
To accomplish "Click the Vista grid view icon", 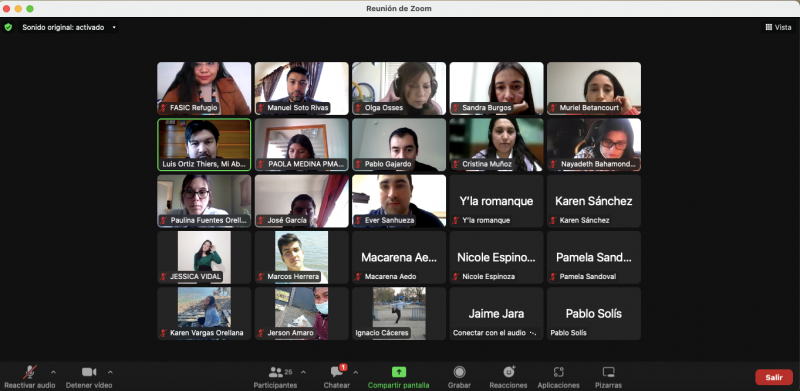I will pos(769,27).
